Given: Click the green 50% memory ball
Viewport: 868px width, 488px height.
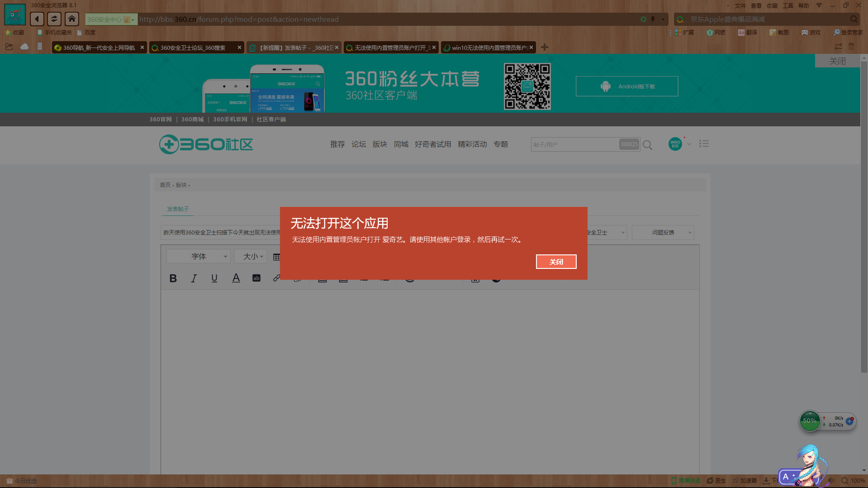Looking at the screenshot, I should pyautogui.click(x=810, y=421).
